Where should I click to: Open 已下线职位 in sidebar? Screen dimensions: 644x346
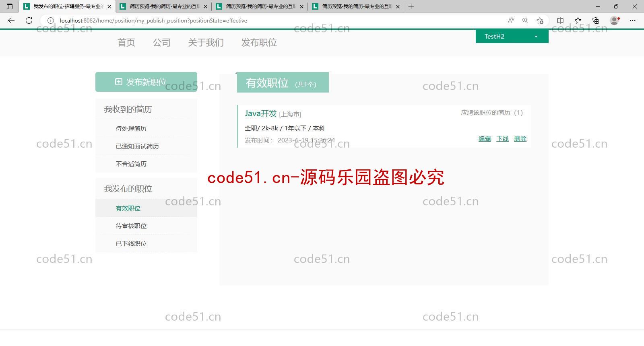pyautogui.click(x=131, y=243)
